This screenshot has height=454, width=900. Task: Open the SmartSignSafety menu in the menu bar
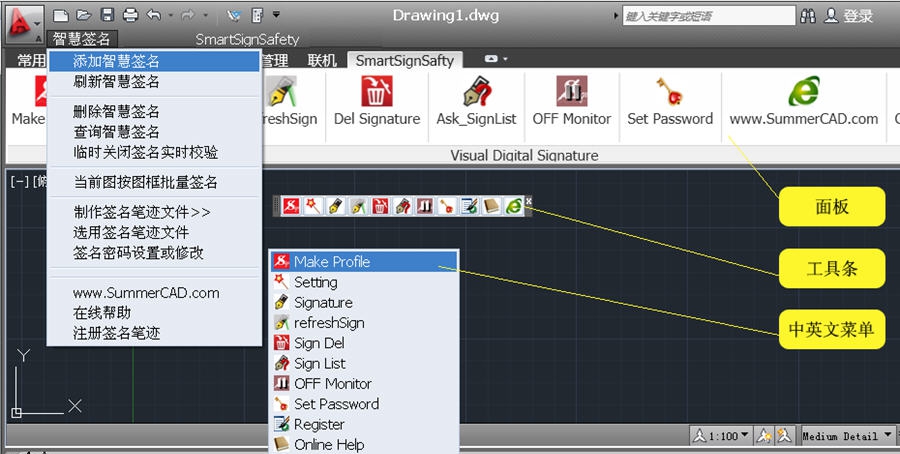[247, 39]
